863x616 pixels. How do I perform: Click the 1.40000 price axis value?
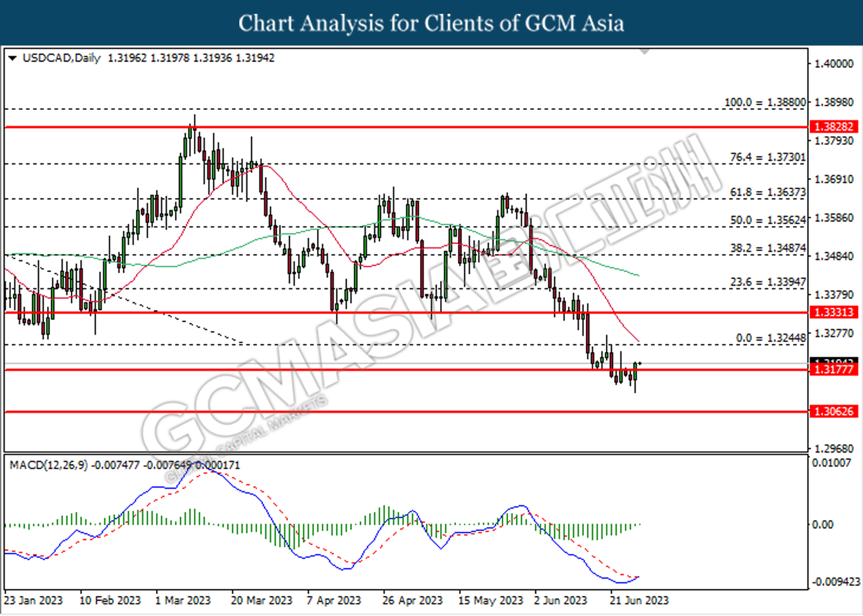point(834,64)
